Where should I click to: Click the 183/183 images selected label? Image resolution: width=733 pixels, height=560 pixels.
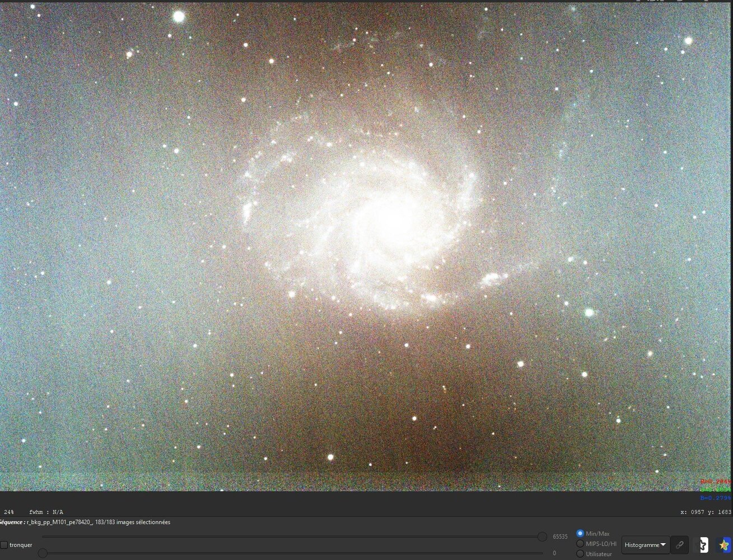132,522
